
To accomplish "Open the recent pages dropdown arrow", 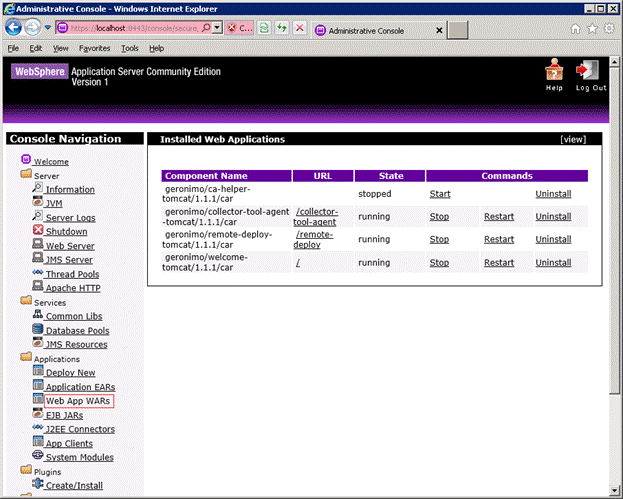I will 48,28.
